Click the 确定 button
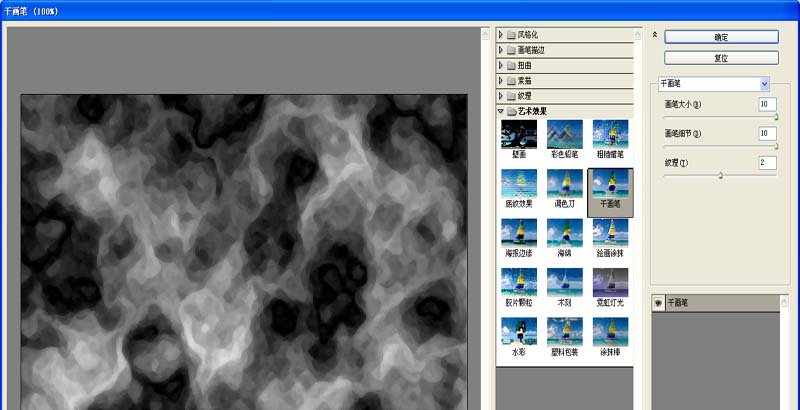800x410 pixels. coord(721,37)
